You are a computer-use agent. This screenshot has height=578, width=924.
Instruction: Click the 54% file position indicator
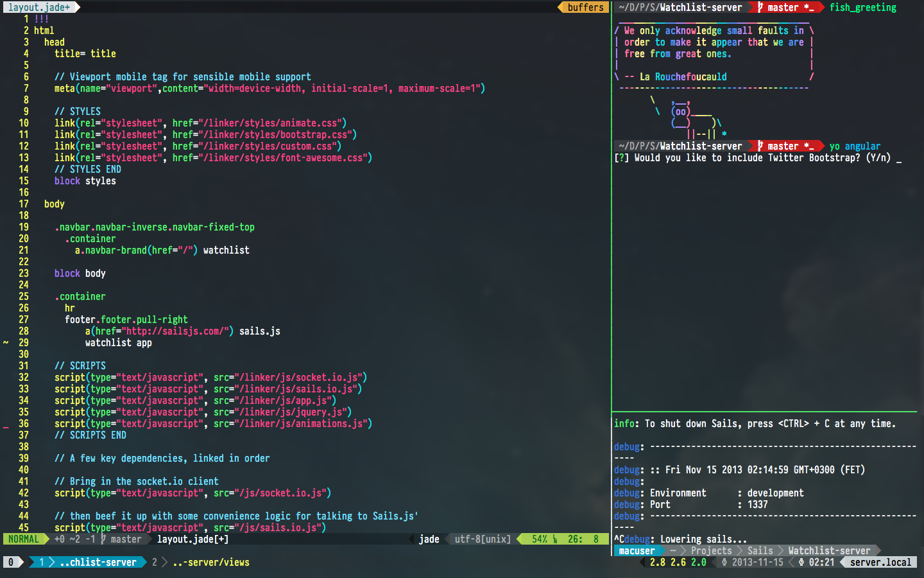[x=540, y=539]
